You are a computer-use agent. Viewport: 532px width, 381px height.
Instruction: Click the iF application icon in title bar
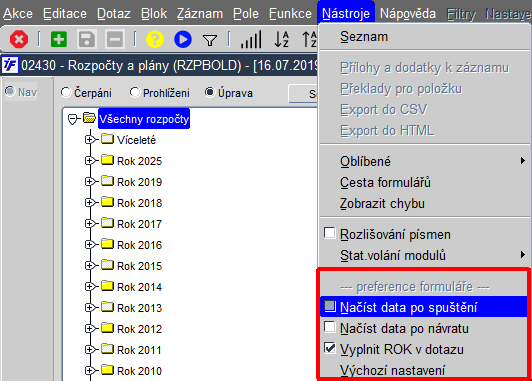click(x=10, y=65)
